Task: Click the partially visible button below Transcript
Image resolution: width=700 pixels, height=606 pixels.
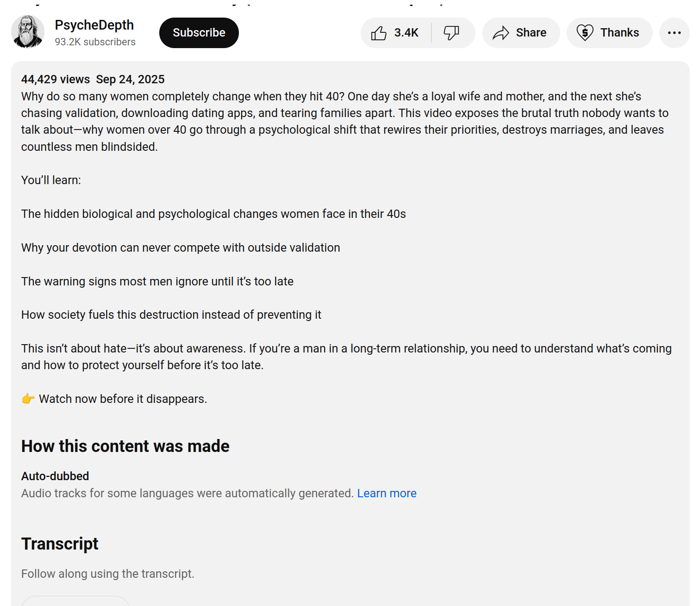Action: pyautogui.click(x=75, y=601)
